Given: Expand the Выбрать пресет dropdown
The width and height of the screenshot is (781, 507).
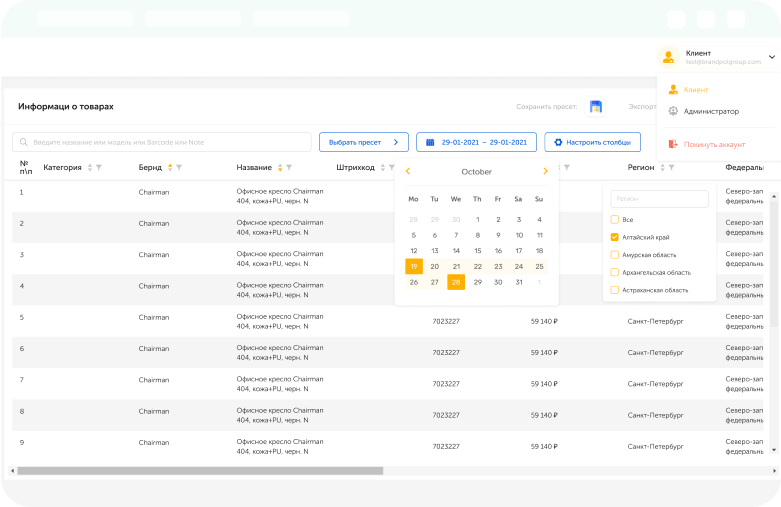Looking at the screenshot, I should click(x=364, y=142).
